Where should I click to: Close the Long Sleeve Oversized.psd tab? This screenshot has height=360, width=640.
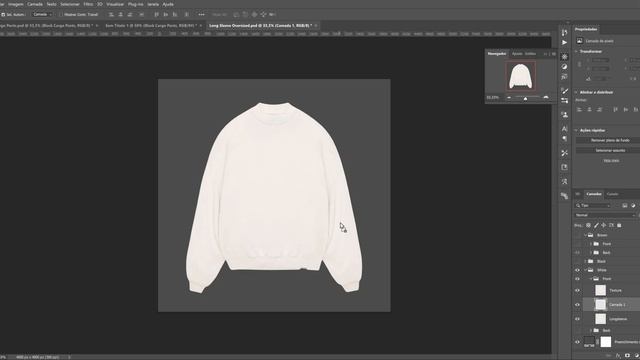point(316,25)
